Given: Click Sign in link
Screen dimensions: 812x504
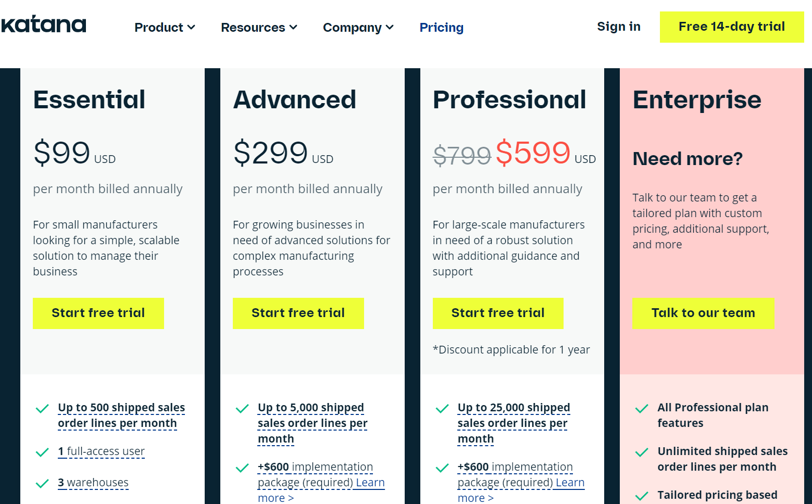Looking at the screenshot, I should 618,27.
